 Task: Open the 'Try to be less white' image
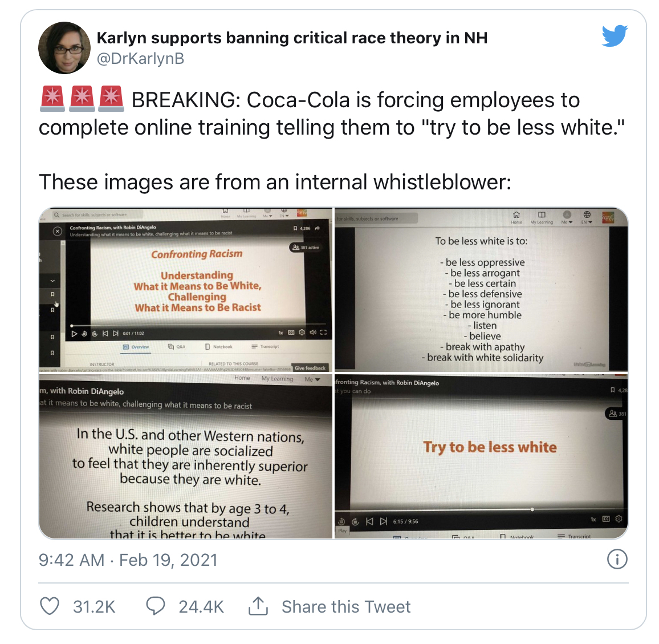pyautogui.click(x=481, y=456)
